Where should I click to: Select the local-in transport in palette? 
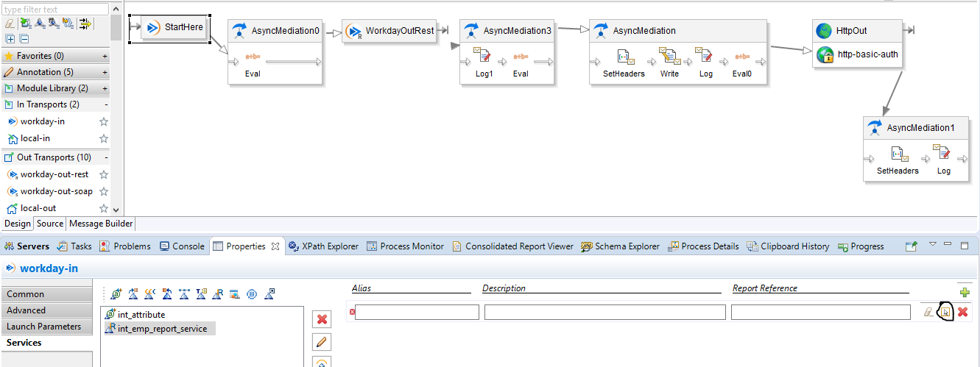(35, 138)
